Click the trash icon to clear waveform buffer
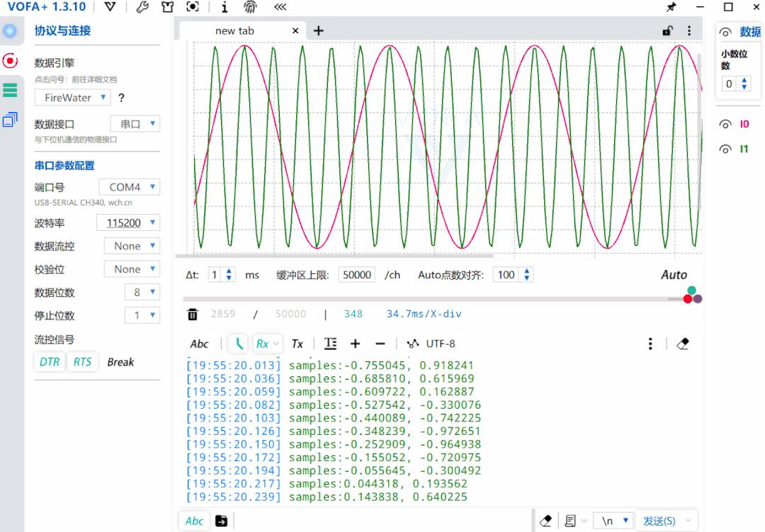 tap(193, 314)
